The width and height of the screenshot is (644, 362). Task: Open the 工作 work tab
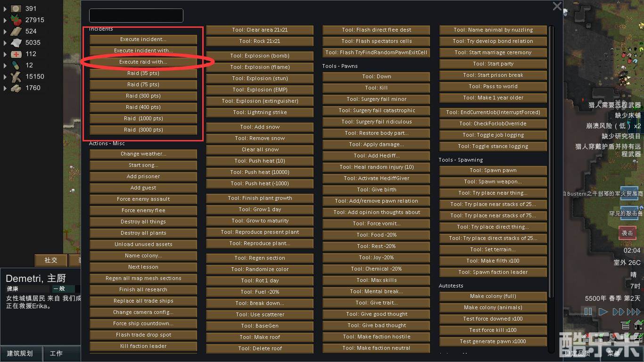pyautogui.click(x=56, y=354)
